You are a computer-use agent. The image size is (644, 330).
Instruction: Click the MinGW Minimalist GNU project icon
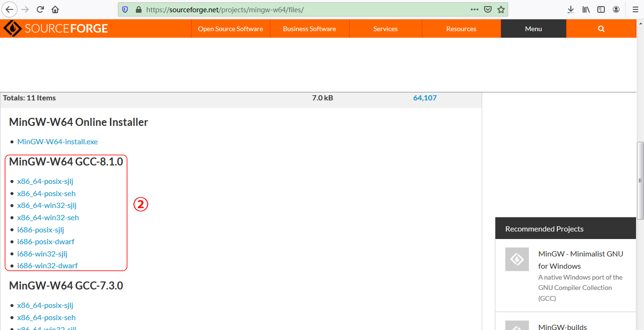click(517, 259)
